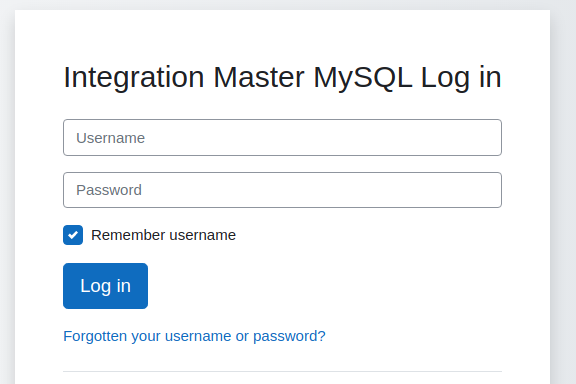Screen dimensions: 576x384
Task: Click the word password? in the recovery link
Action: click(x=289, y=336)
